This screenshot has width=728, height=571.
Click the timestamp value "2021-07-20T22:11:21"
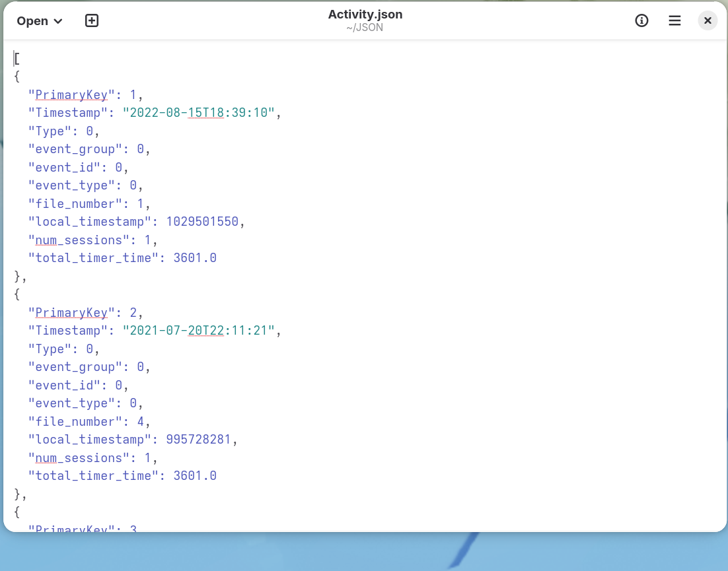(199, 331)
